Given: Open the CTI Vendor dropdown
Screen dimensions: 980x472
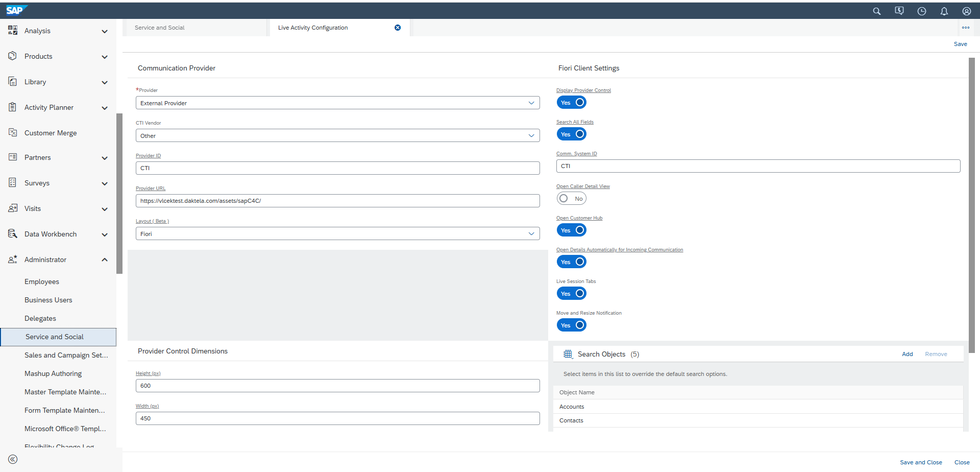Looking at the screenshot, I should (337, 136).
